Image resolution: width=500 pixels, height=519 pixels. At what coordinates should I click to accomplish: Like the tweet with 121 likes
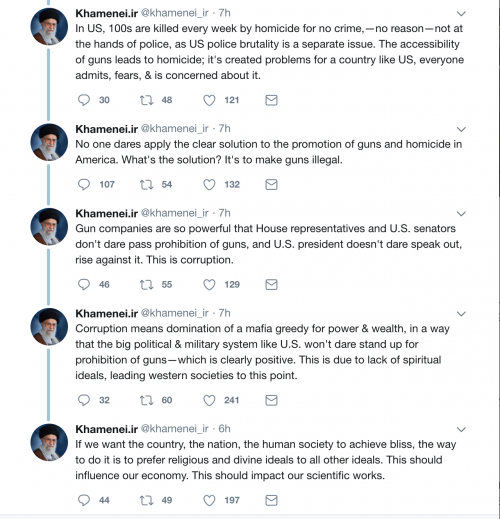click(209, 100)
